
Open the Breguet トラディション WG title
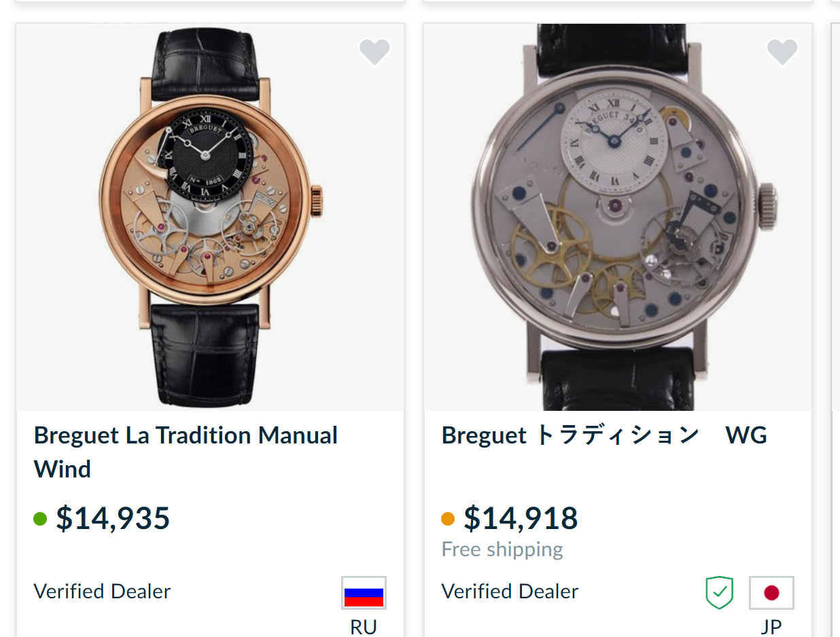(604, 435)
